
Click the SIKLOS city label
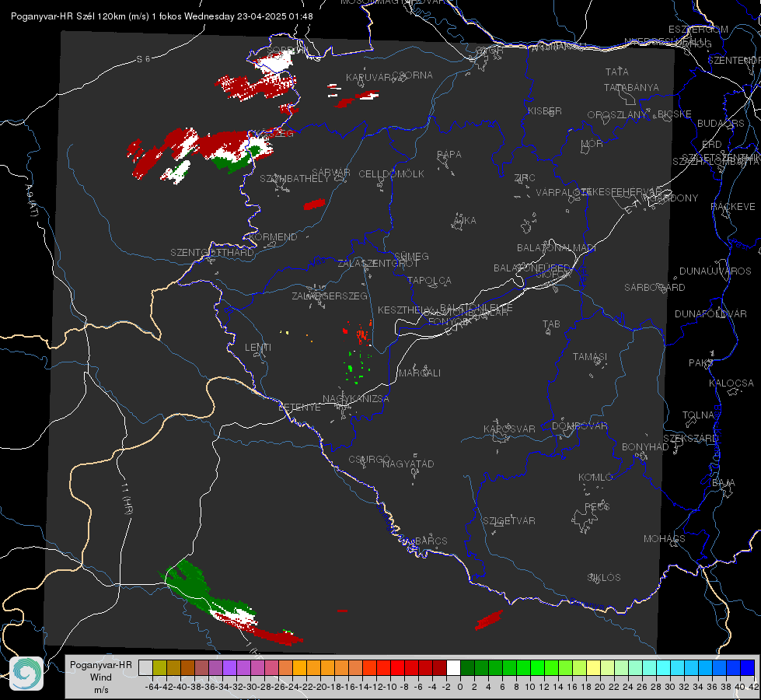tap(604, 578)
